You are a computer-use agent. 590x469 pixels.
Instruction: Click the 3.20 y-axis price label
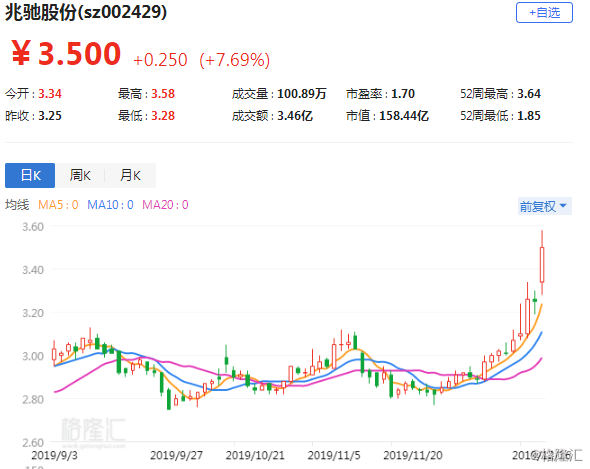[33, 313]
